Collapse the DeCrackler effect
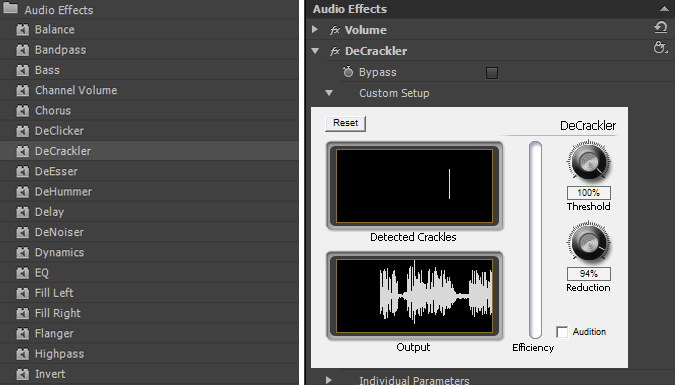 [x=315, y=51]
